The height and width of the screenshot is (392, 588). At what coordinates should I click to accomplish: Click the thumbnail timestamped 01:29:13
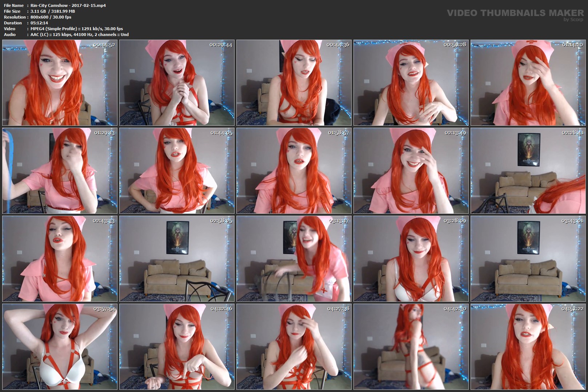point(60,171)
